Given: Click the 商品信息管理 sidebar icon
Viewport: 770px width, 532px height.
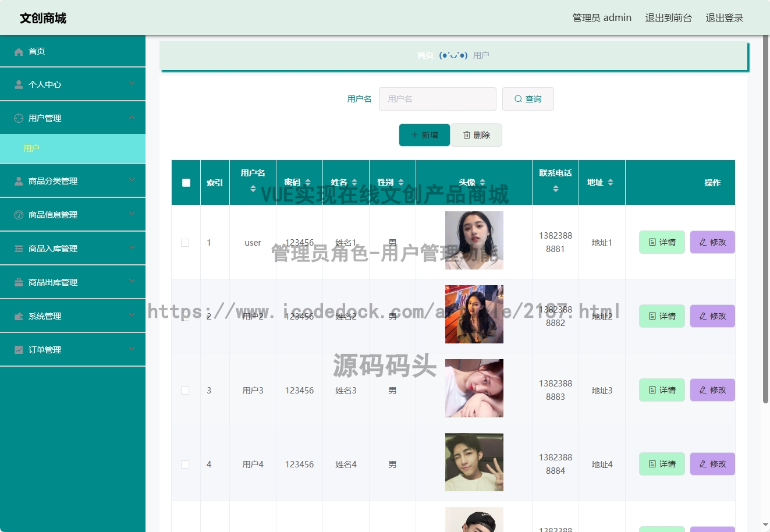Looking at the screenshot, I should (19, 215).
